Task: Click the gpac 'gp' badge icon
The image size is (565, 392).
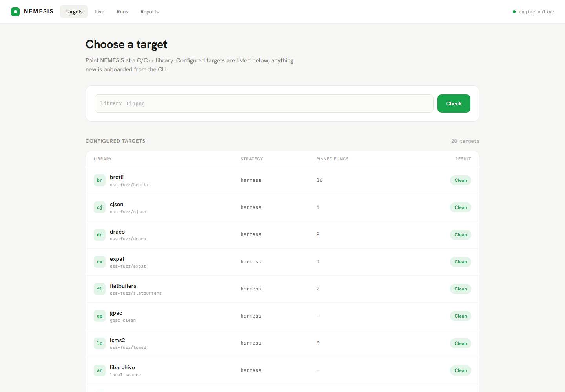Action: 100,316
